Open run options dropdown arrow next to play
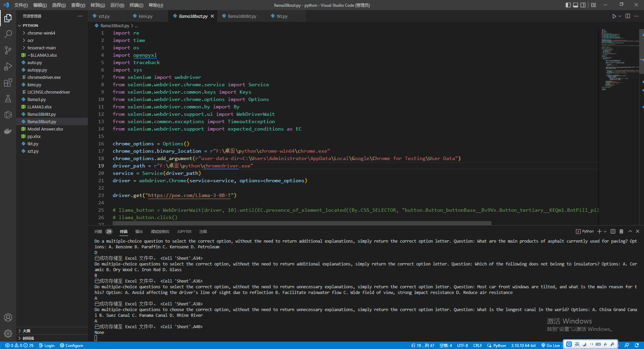This screenshot has width=644, height=349. pyautogui.click(x=620, y=16)
